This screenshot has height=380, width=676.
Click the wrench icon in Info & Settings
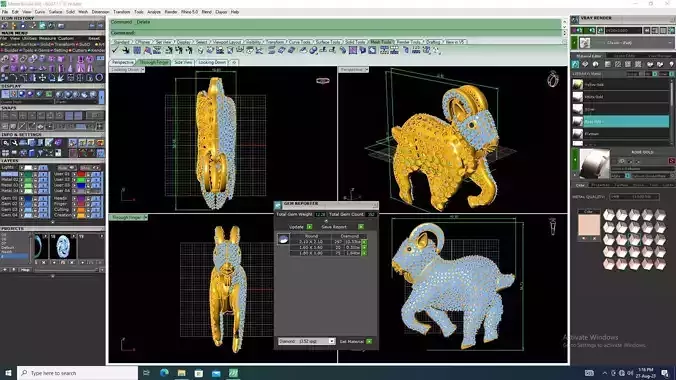[14, 143]
